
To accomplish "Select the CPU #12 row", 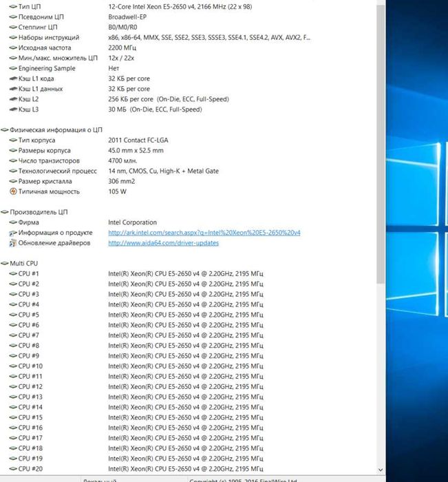I will tap(136, 386).
